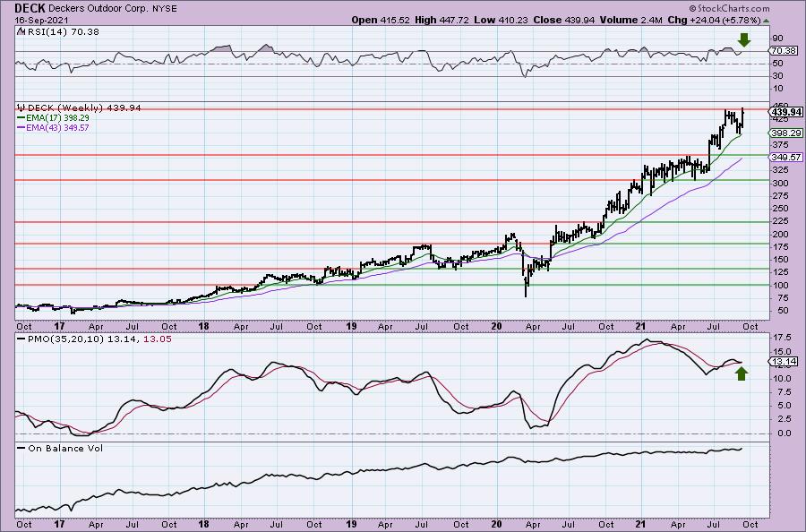Click the black line swatch before PMO label
Image resolution: width=806 pixels, height=532 pixels.
pyautogui.click(x=21, y=339)
